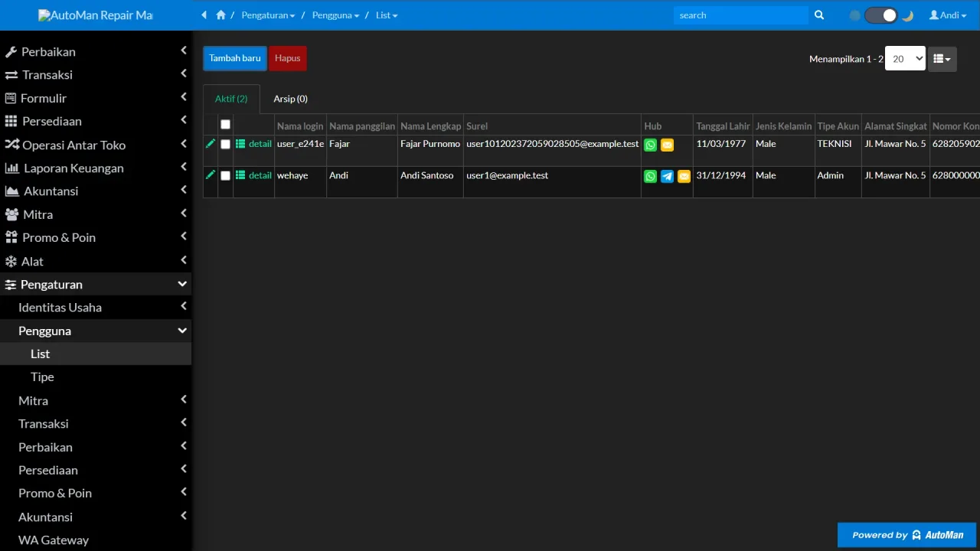980x551 pixels.
Task: Click the Transaksi arrows icon in top sidebar
Action: pos(11,75)
